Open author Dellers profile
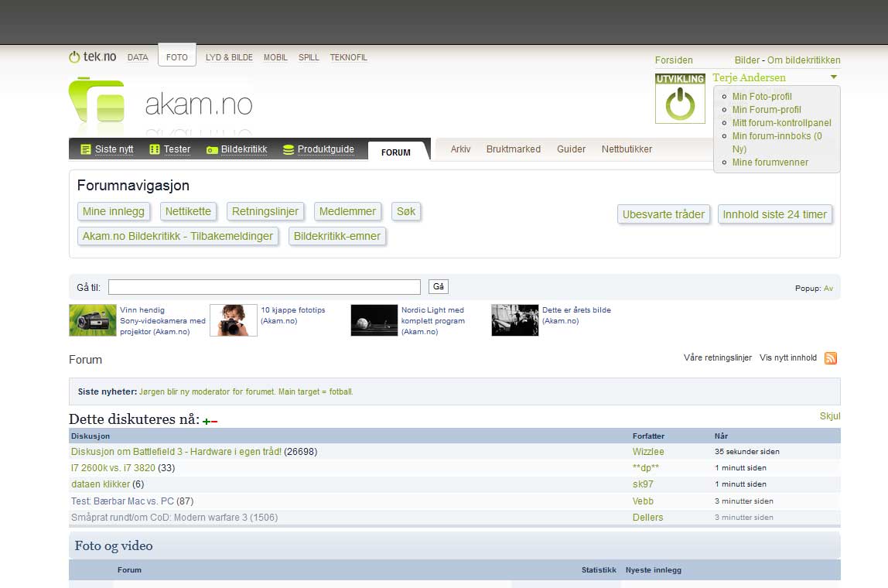 tap(647, 517)
